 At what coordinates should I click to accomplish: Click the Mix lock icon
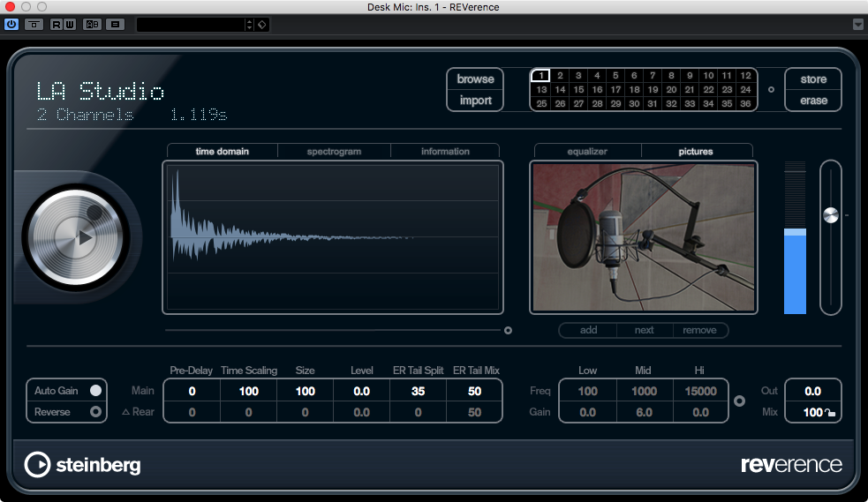(x=829, y=413)
